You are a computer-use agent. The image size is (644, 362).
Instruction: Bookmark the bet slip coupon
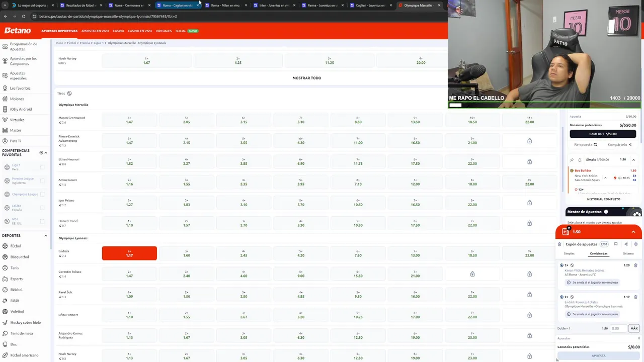[x=616, y=244]
